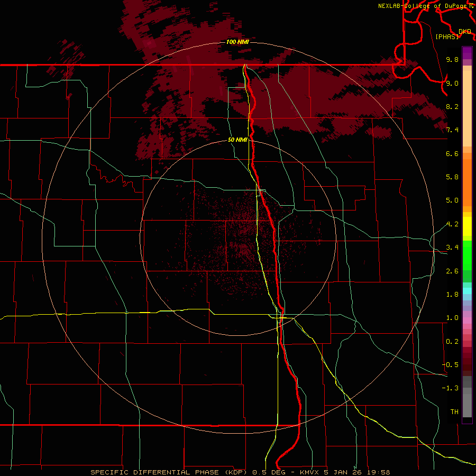
Task: Click the 1.8 scale value
Action: [x=452, y=295]
